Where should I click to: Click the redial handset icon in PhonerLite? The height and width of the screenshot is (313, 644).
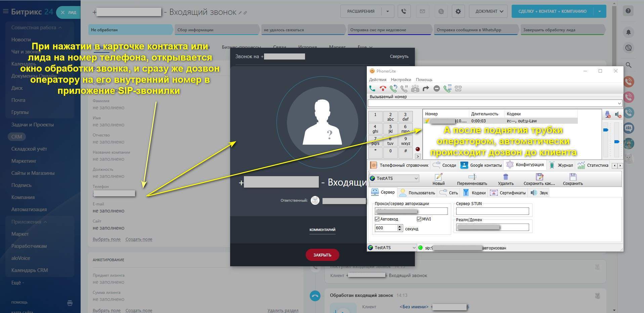[x=393, y=88]
